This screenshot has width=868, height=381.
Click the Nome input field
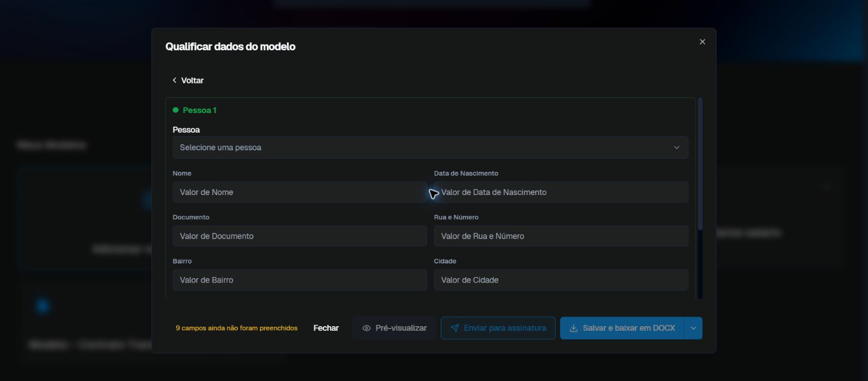click(x=300, y=192)
